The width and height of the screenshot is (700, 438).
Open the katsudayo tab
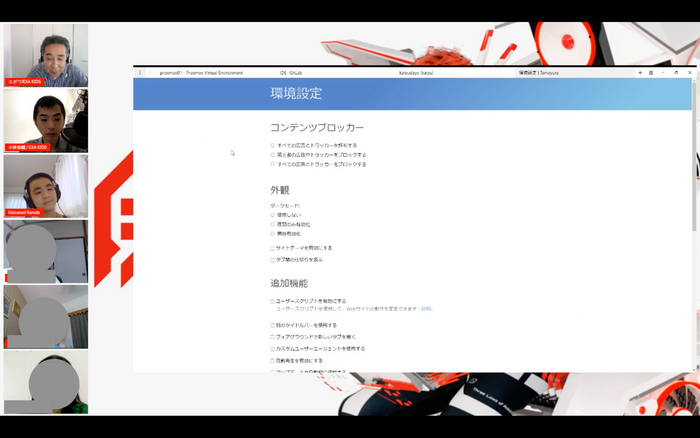414,72
